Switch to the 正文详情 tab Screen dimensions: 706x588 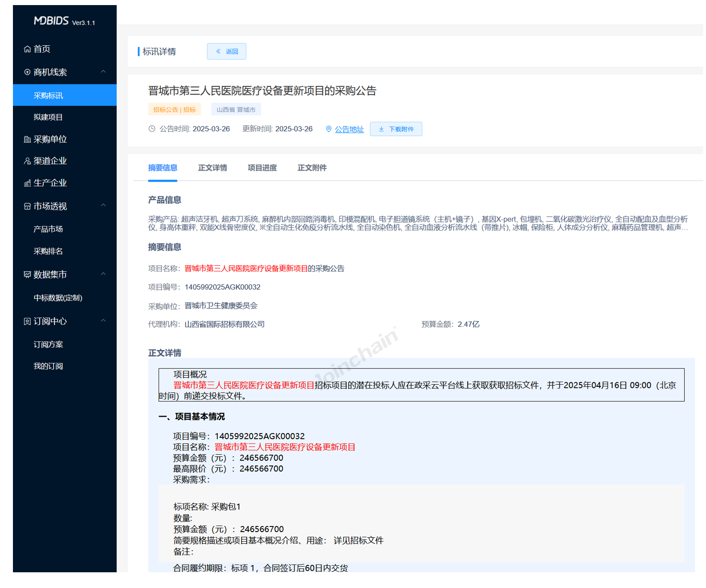coord(212,168)
